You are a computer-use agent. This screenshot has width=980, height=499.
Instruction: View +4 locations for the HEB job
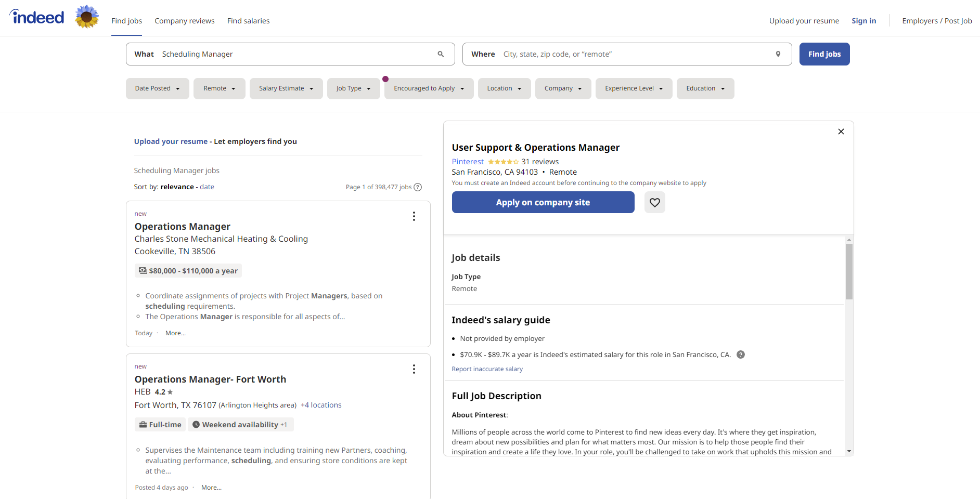point(321,405)
